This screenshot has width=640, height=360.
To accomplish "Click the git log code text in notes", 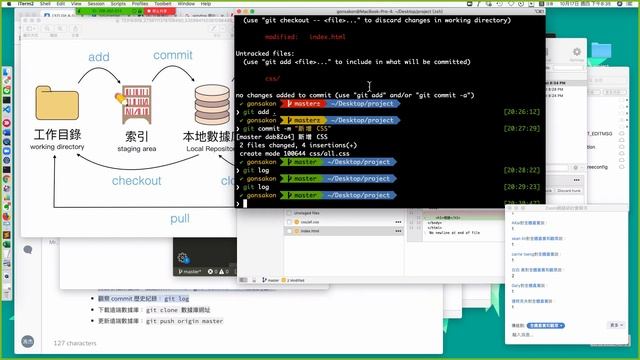I will (177, 299).
